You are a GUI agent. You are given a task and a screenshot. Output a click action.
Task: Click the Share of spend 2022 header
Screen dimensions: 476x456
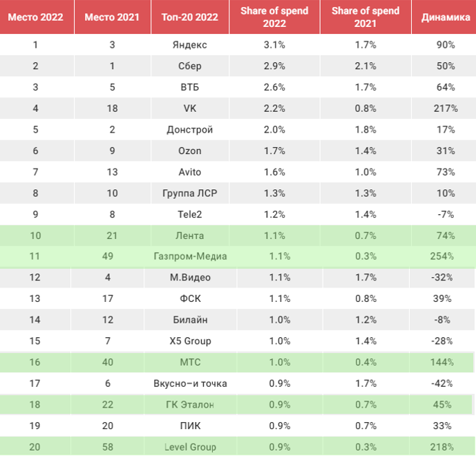(x=274, y=17)
